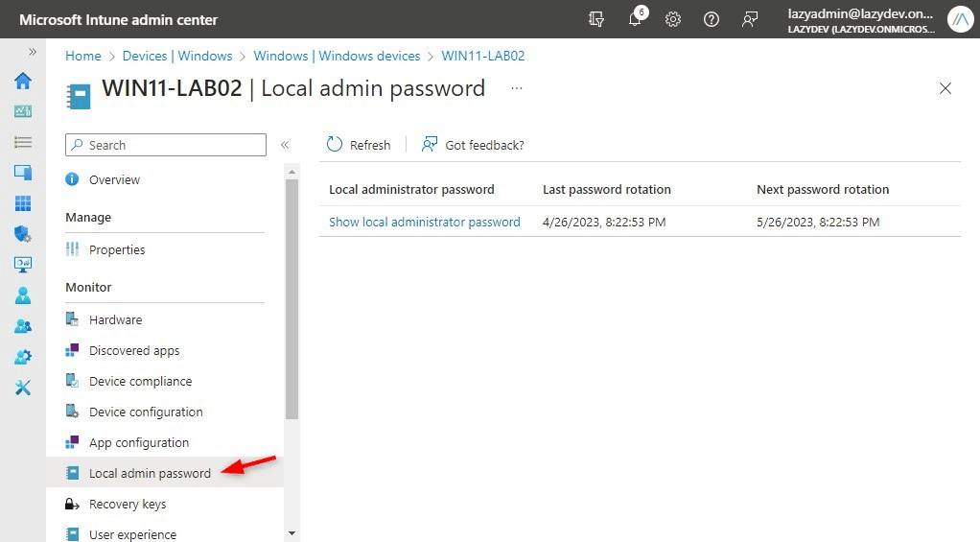Close the Local admin password blade

[945, 88]
